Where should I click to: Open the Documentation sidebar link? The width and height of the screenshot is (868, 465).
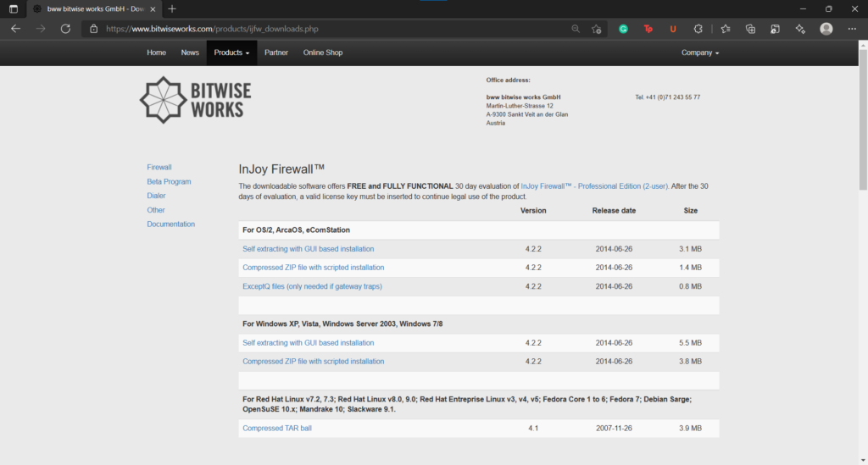pyautogui.click(x=170, y=224)
